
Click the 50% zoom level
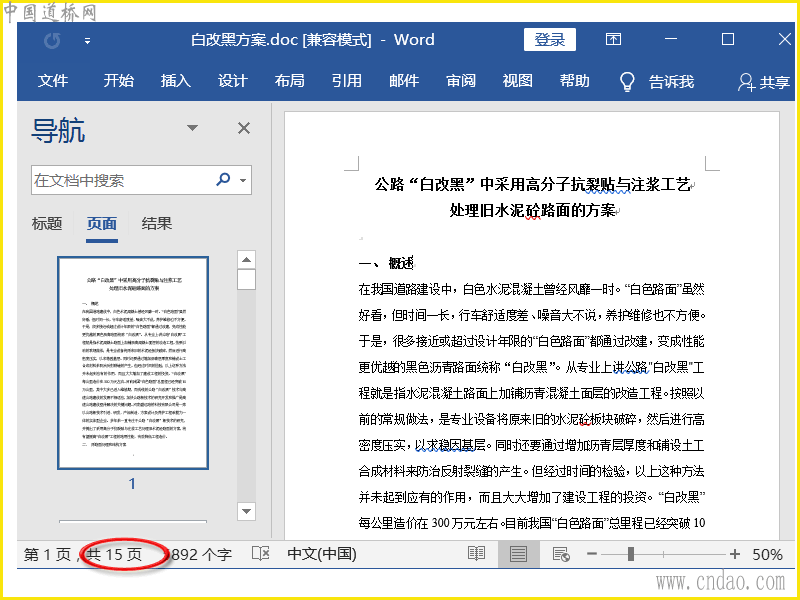coord(767,555)
